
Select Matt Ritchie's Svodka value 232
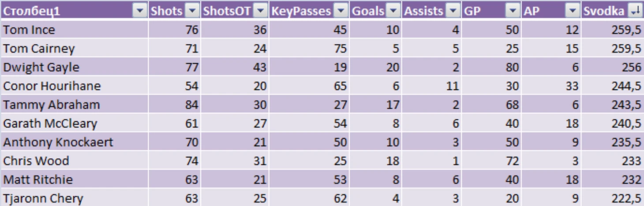click(x=612, y=179)
